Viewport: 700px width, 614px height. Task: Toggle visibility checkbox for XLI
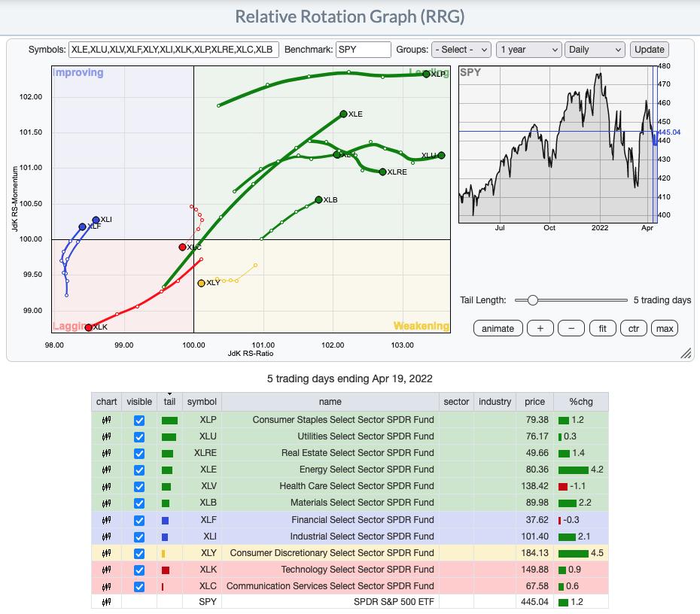tap(139, 536)
